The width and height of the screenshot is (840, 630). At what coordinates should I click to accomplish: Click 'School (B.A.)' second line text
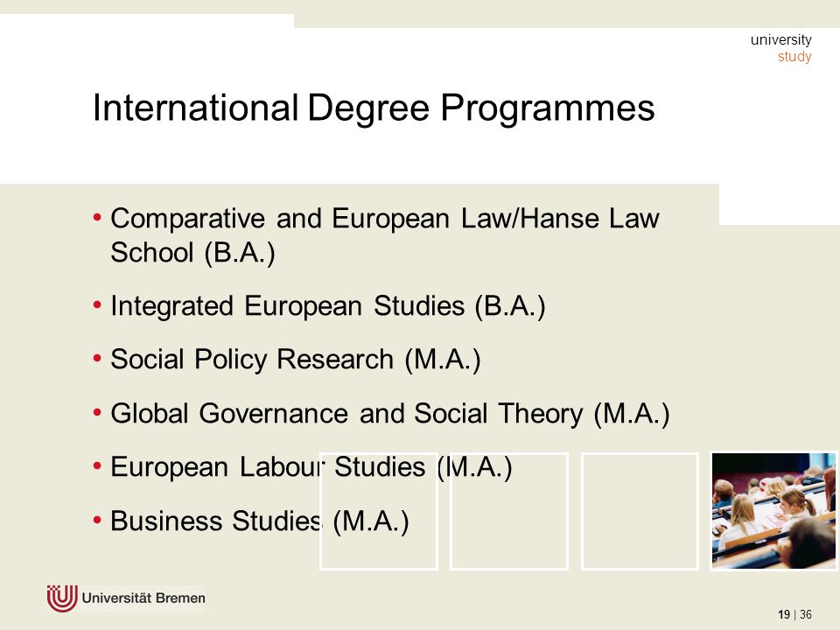[192, 253]
